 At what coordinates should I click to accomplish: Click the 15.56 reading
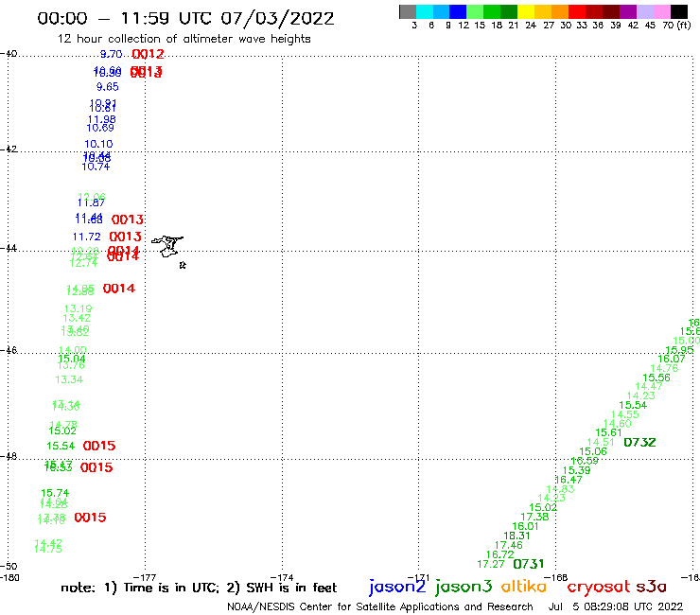pos(656,378)
